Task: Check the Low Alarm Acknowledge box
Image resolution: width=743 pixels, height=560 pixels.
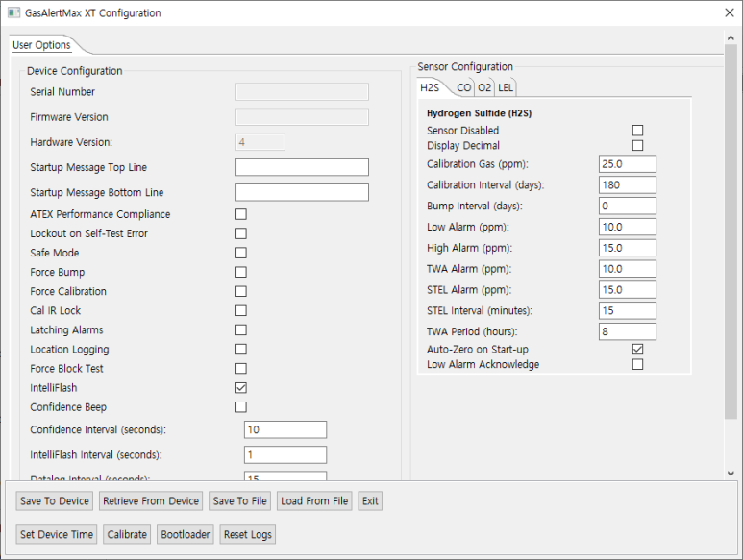Action: [638, 364]
